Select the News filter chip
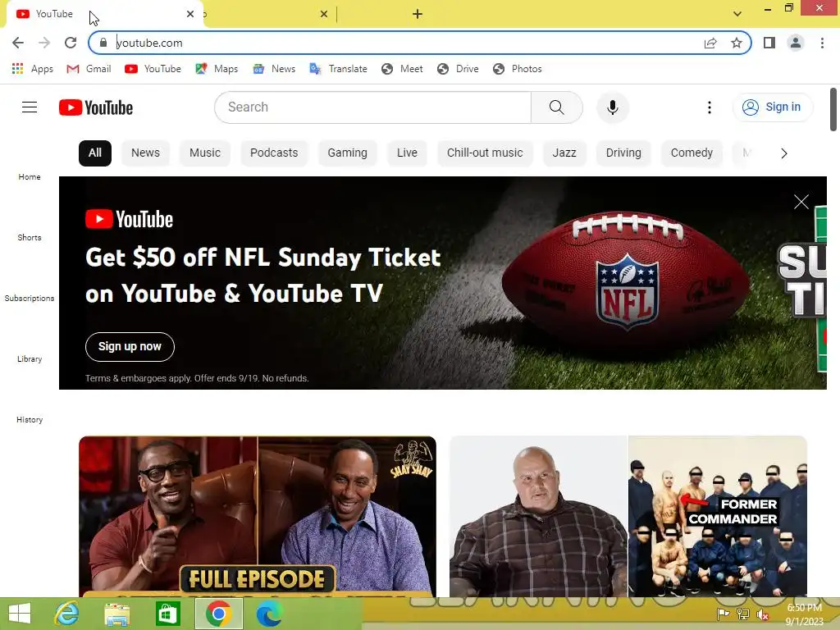Image resolution: width=840 pixels, height=630 pixels. [x=145, y=153]
